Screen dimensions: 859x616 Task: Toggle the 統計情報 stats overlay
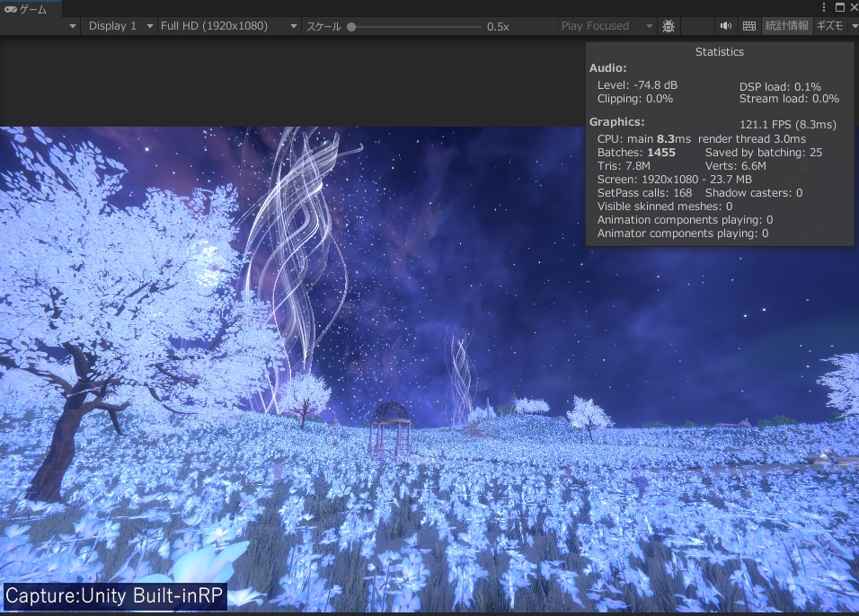point(787,26)
